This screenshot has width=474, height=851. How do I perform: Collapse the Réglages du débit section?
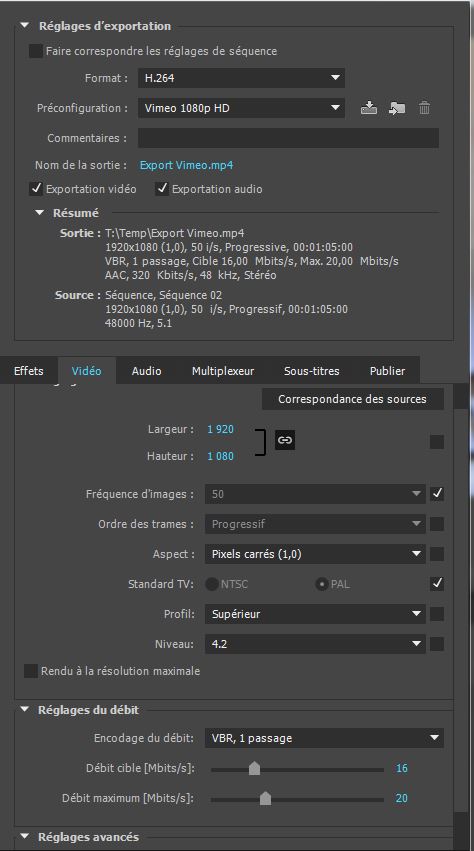click(x=24, y=709)
